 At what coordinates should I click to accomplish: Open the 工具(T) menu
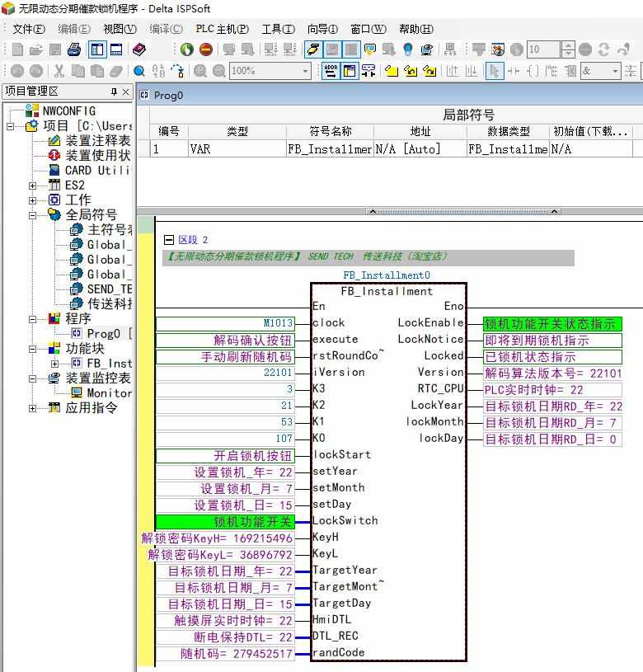click(x=278, y=29)
